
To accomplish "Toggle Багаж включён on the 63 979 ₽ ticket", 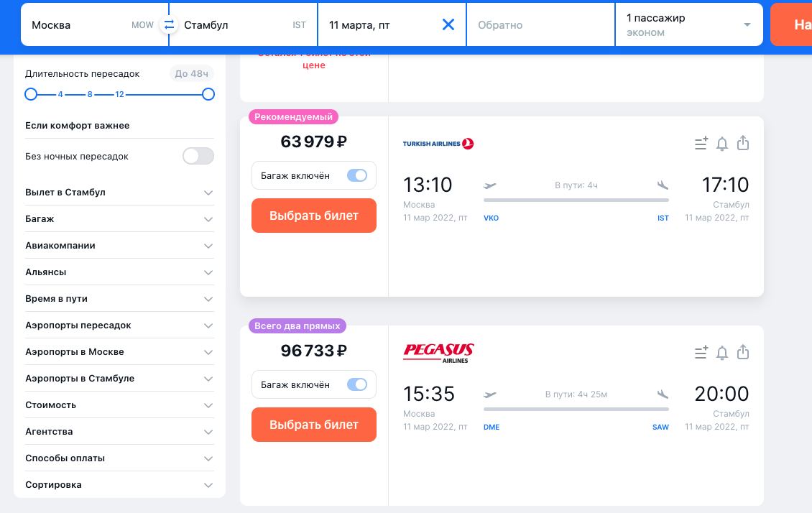I will [357, 175].
